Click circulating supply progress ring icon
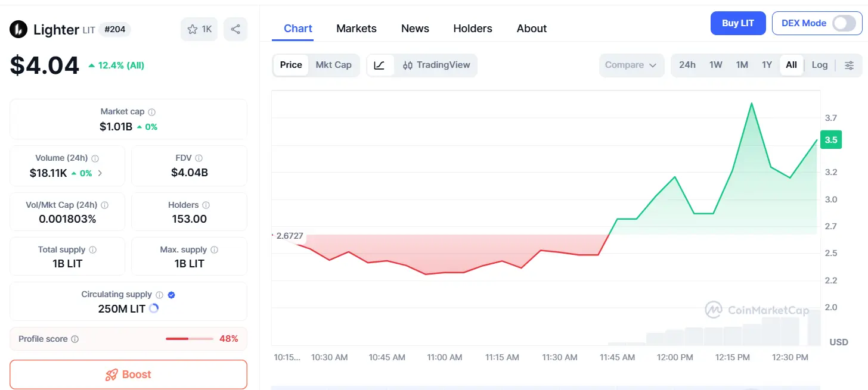This screenshot has width=868, height=390. coord(154,308)
